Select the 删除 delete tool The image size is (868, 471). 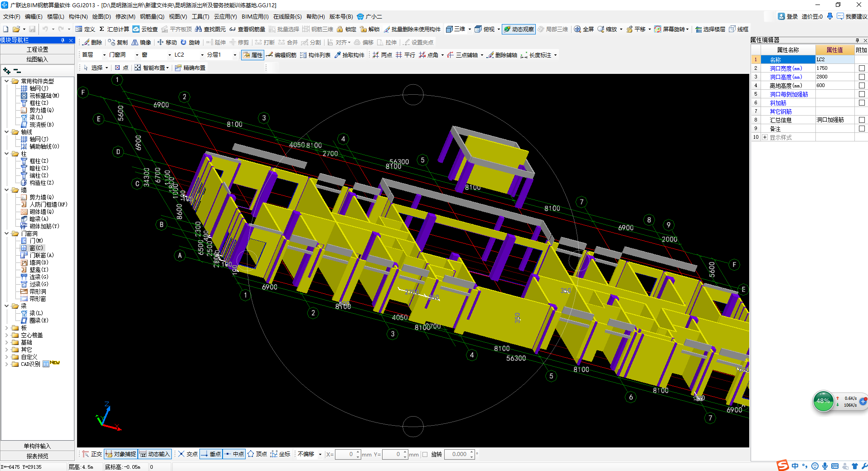(x=92, y=42)
